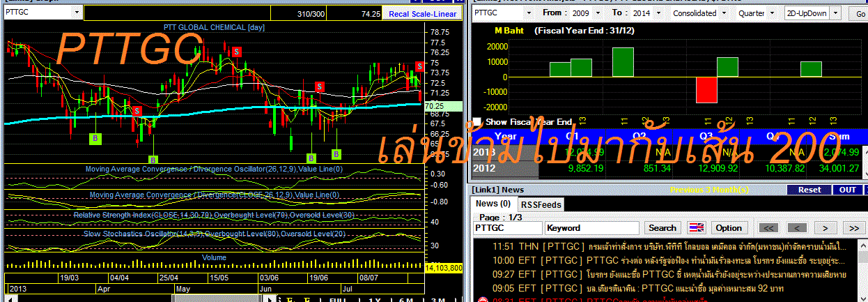This screenshot has height=302, width=868.
Task: Open the 11:51 THN PTTGC news headline
Action: click(x=669, y=246)
